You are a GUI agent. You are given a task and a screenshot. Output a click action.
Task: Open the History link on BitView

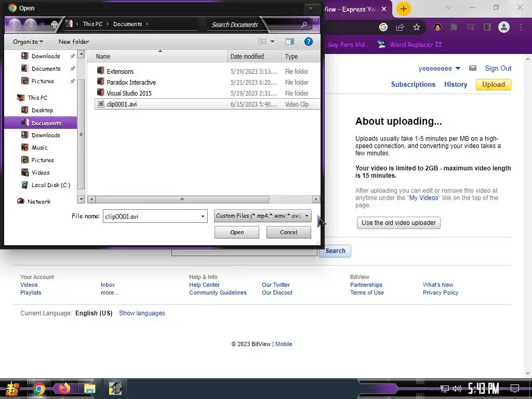[x=455, y=84]
